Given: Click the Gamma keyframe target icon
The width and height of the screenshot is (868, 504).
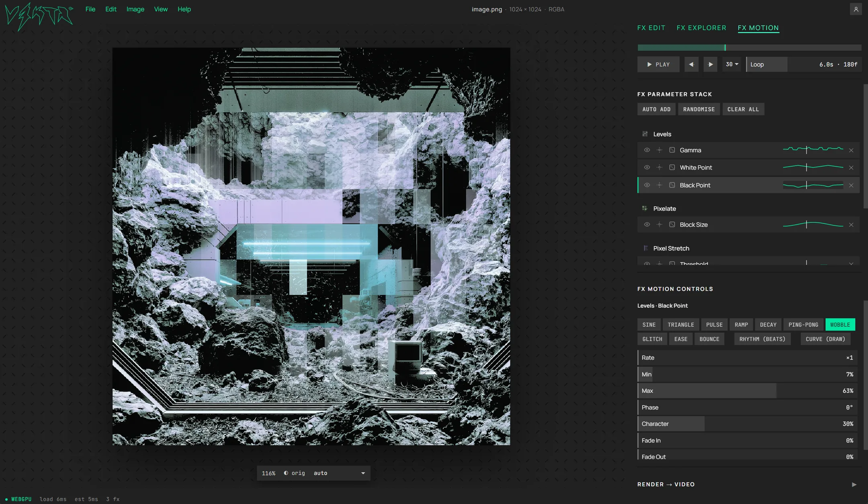Looking at the screenshot, I should [659, 150].
